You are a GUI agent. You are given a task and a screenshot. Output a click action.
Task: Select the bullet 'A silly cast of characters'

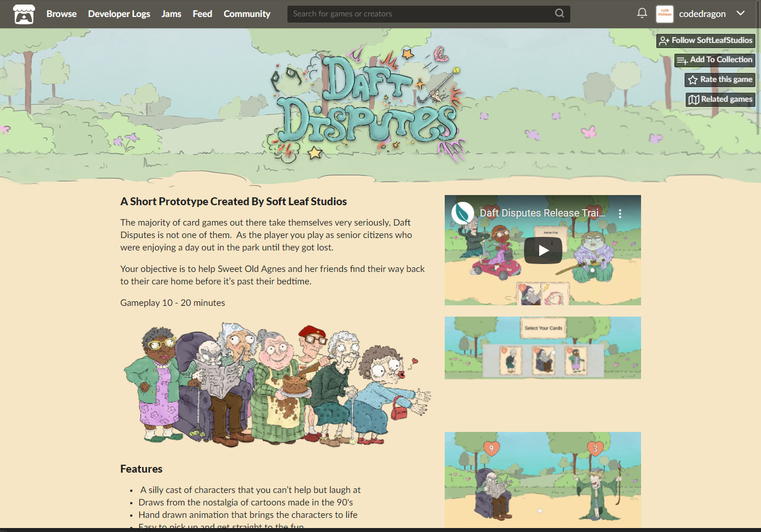click(x=251, y=490)
